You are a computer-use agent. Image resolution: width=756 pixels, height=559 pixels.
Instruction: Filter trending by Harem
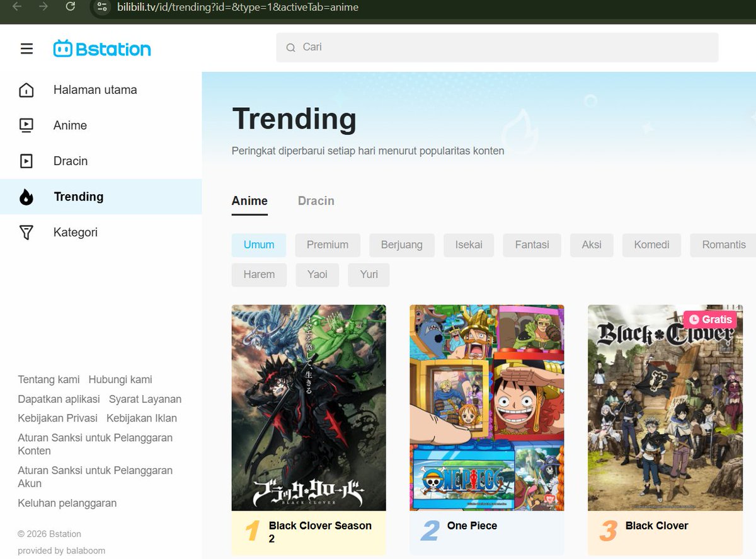pyautogui.click(x=259, y=275)
